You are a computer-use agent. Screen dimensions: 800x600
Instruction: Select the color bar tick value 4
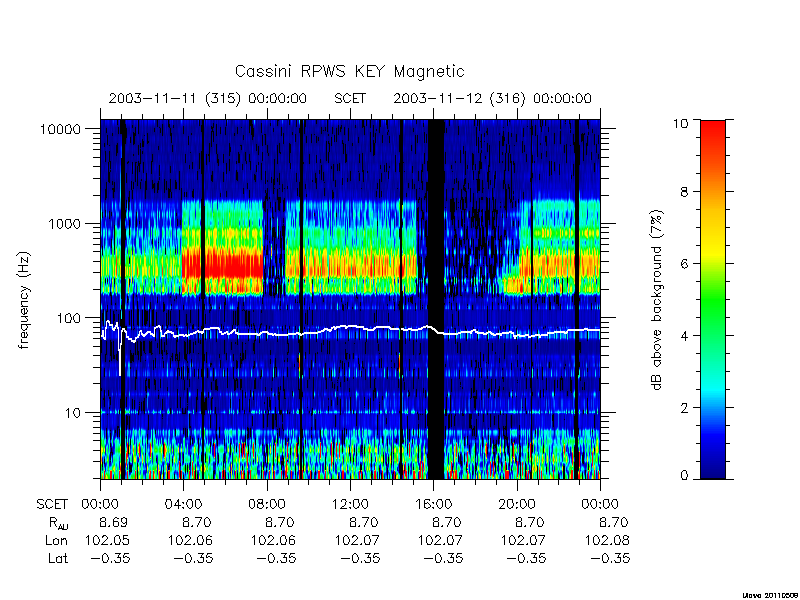point(684,336)
